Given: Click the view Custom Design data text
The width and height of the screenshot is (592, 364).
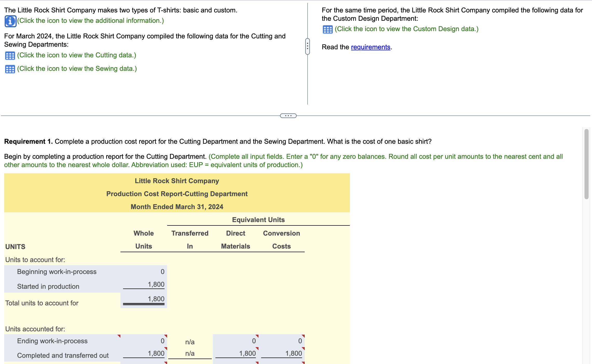Looking at the screenshot, I should [406, 29].
